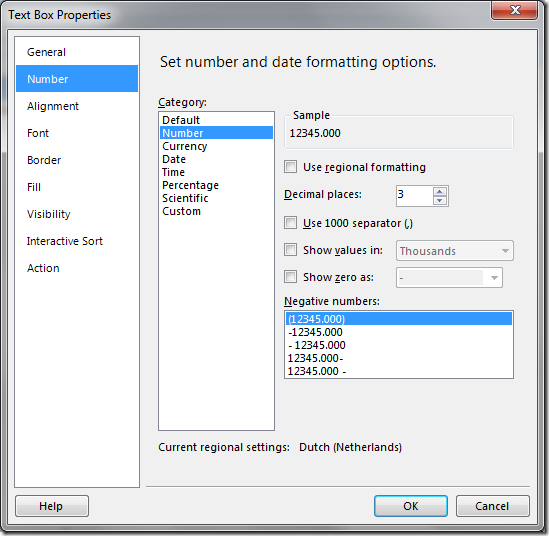
Task: Enable Show zero as checkbox
Action: (290, 277)
